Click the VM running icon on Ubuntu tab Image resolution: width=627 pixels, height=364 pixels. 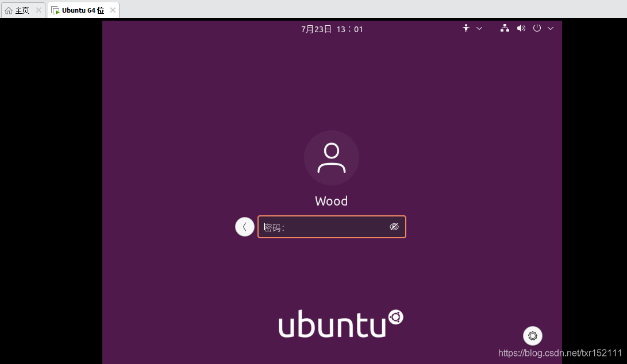click(55, 10)
